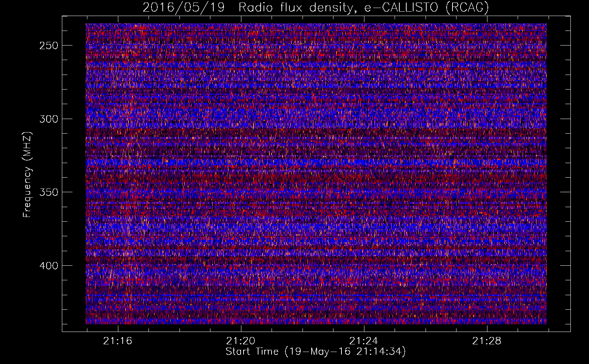Screen dimensions: 589x364
Task: Click the 21:24 time tick label
Action: coord(364,341)
